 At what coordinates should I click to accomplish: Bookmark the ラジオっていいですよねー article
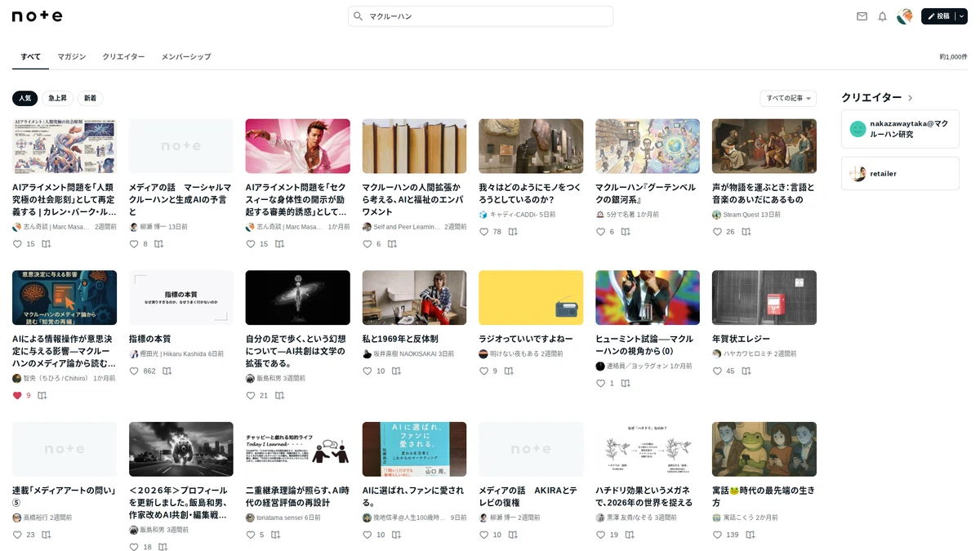coord(508,371)
